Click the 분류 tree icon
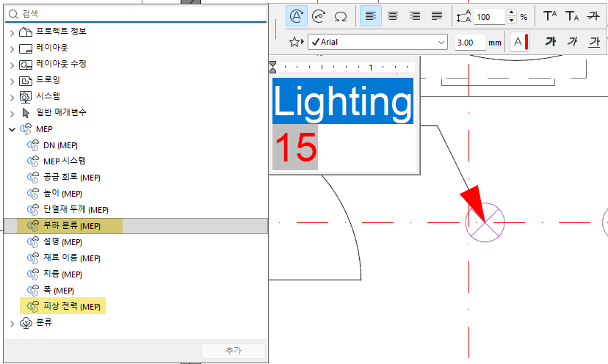The image size is (608, 364). click(26, 322)
